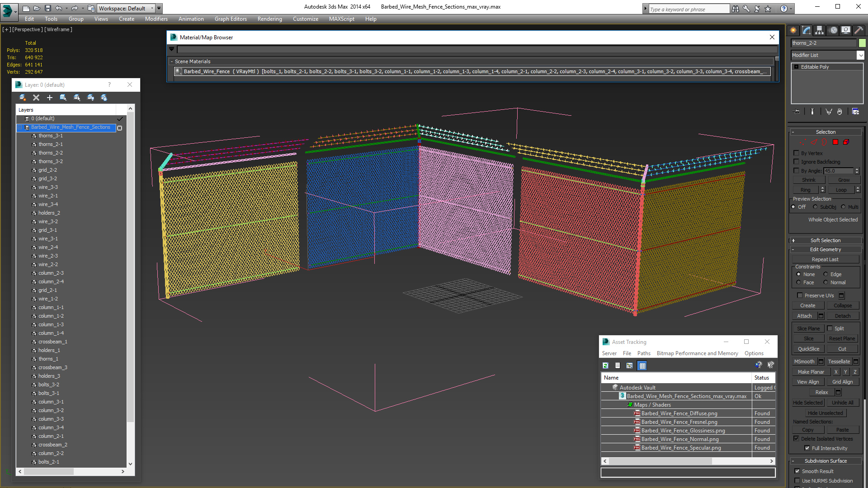Toggle Smooth Result checkbox
The image size is (868, 488).
(797, 471)
